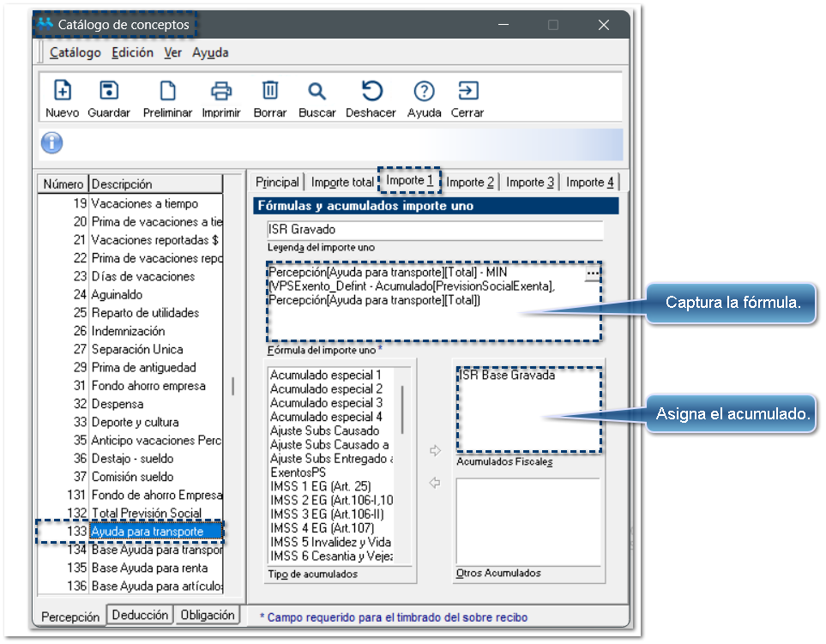Close the catalog using Cerrar icon

pos(467,91)
